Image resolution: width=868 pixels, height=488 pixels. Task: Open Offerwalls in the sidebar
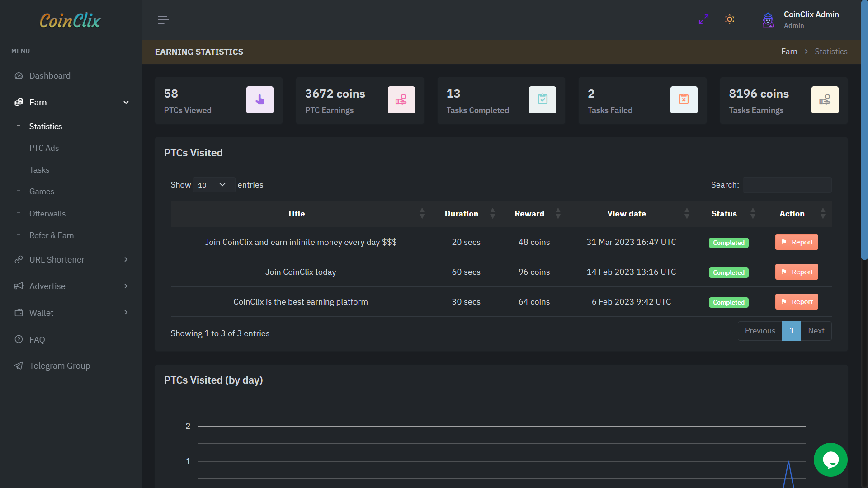click(47, 214)
